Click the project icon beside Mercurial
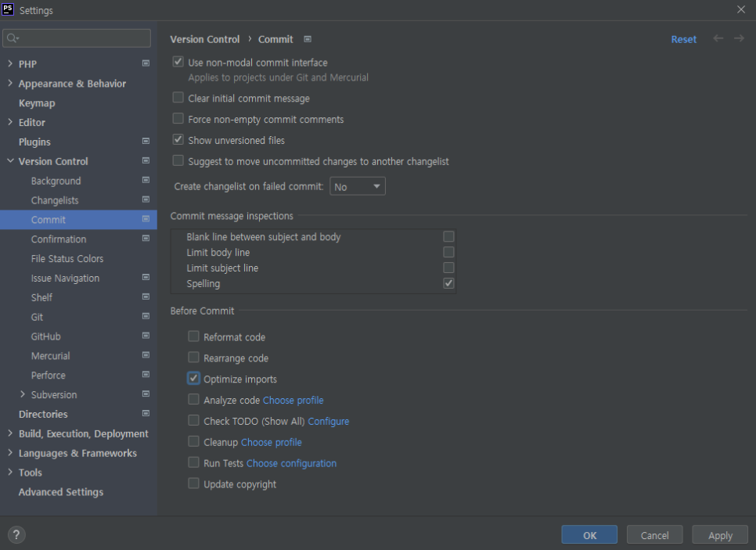This screenshot has width=756, height=550. [146, 355]
